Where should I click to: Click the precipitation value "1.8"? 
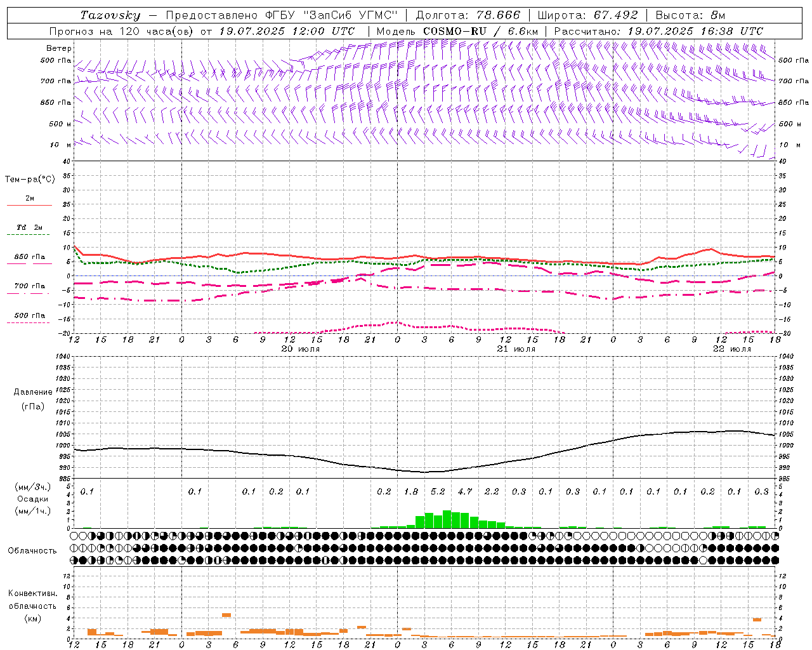(411, 491)
